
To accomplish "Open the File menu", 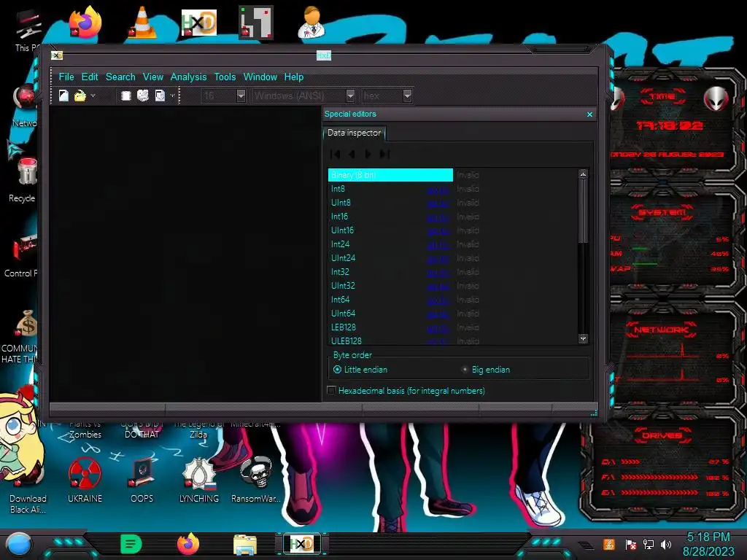I will 66,77.
